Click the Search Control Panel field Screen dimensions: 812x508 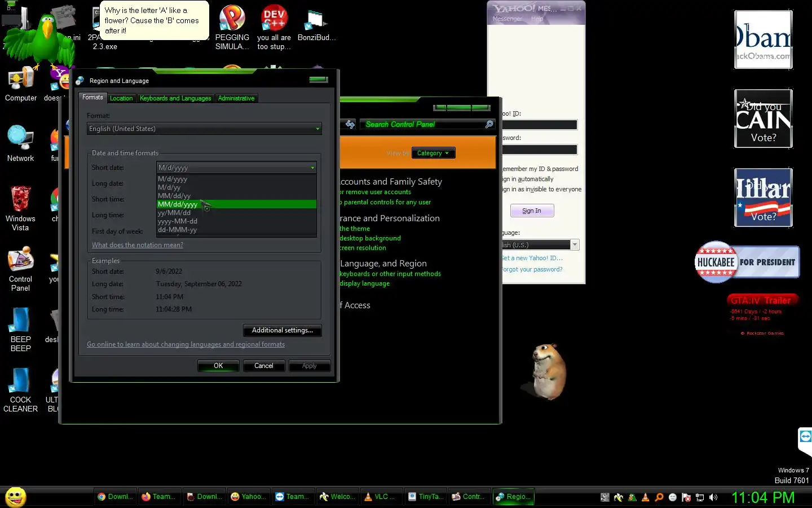point(423,124)
